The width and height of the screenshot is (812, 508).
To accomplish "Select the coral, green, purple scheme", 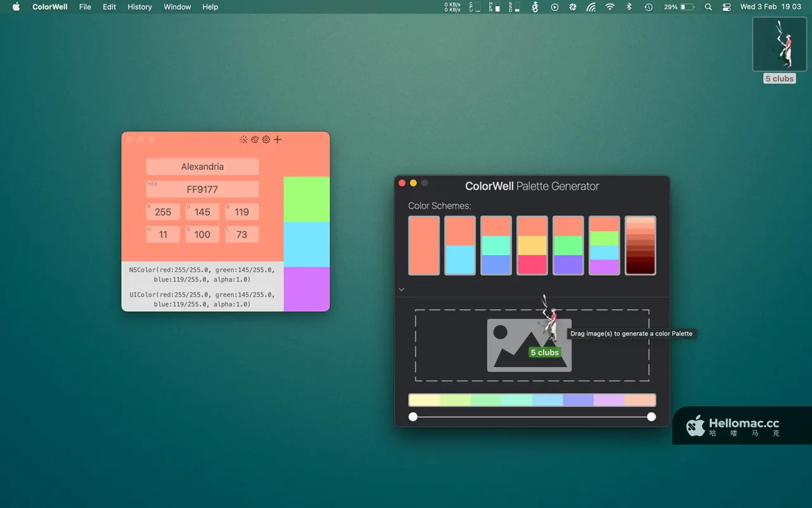I will click(x=568, y=246).
